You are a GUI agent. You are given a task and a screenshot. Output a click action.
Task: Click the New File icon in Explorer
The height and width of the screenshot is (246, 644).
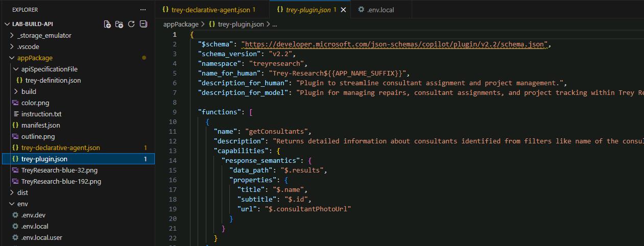(107, 24)
